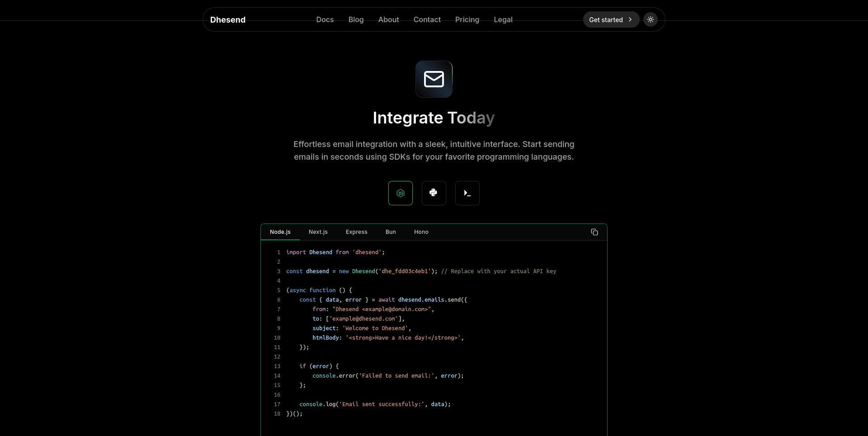
Task: Switch to the Next.js tab
Action: pos(318,232)
